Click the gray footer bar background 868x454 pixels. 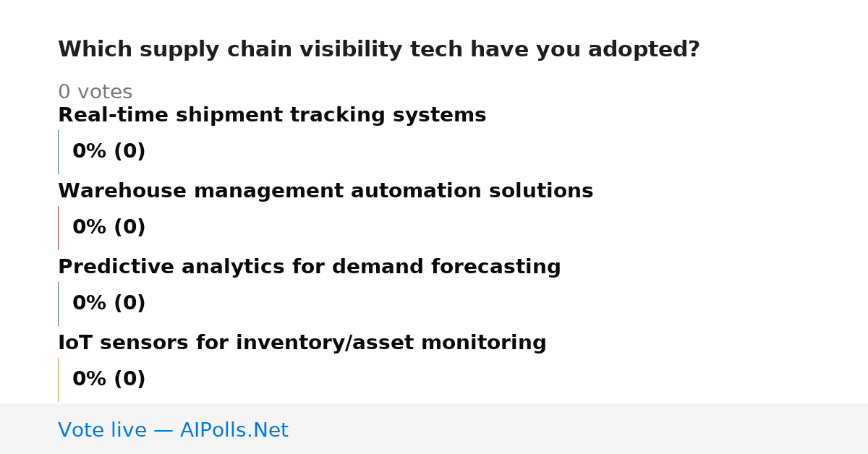point(579,429)
